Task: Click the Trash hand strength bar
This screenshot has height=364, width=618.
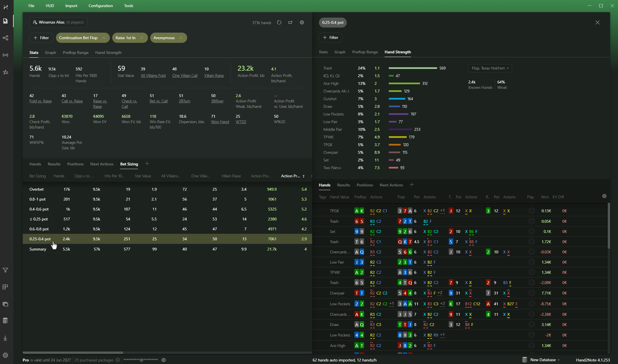Action: tap(413, 68)
